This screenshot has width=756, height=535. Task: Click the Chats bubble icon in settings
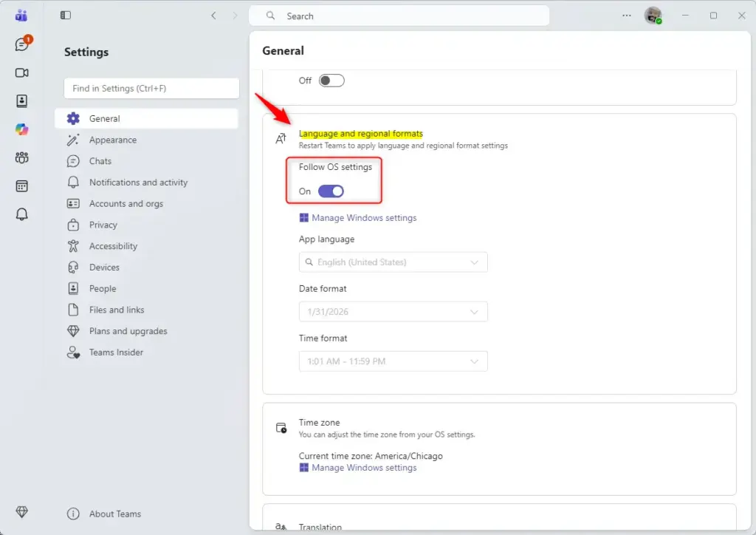(73, 161)
